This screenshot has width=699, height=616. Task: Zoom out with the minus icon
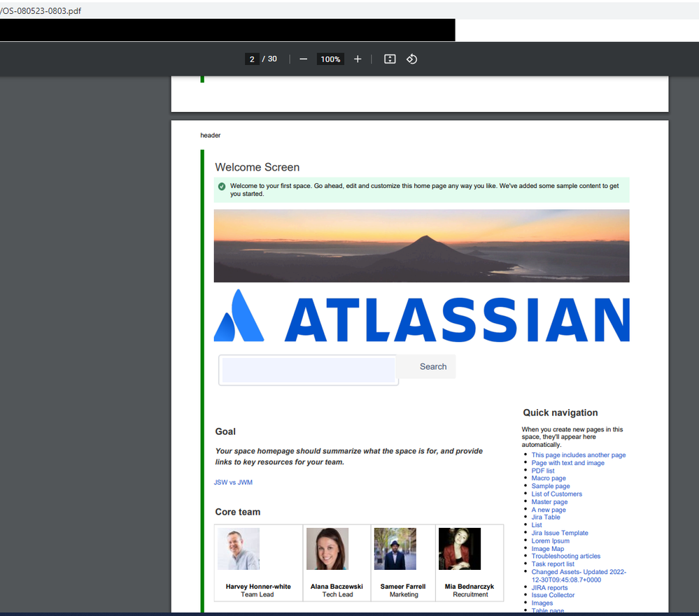[303, 59]
